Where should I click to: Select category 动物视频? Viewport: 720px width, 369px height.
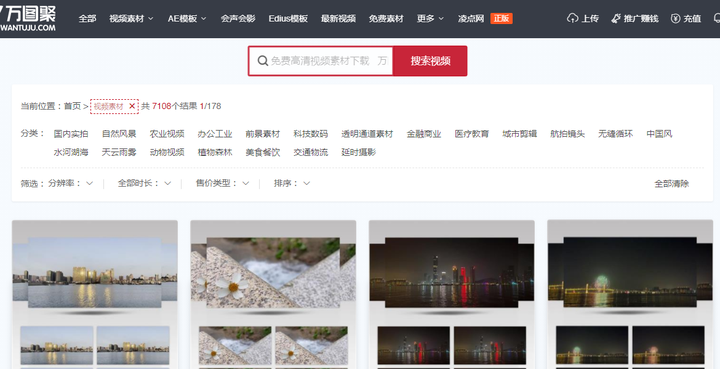(x=167, y=152)
